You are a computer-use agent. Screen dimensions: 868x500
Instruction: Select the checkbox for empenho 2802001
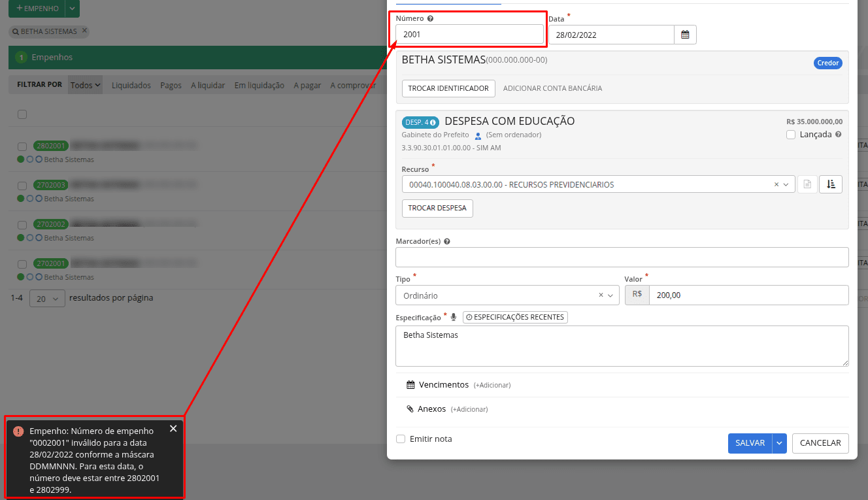point(22,146)
